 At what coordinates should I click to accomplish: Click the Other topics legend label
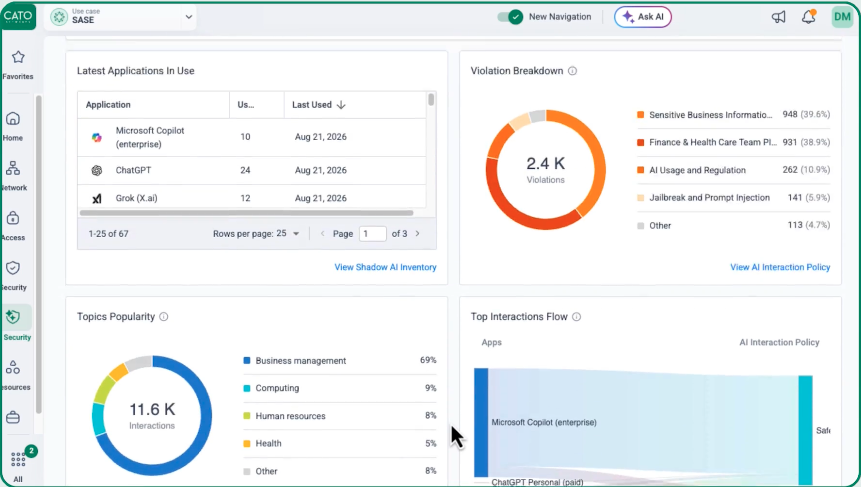coord(266,471)
